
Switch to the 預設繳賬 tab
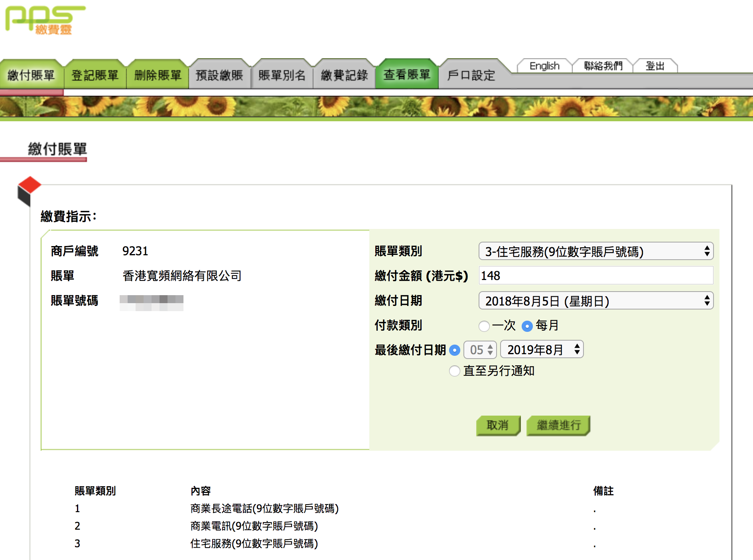tap(219, 75)
